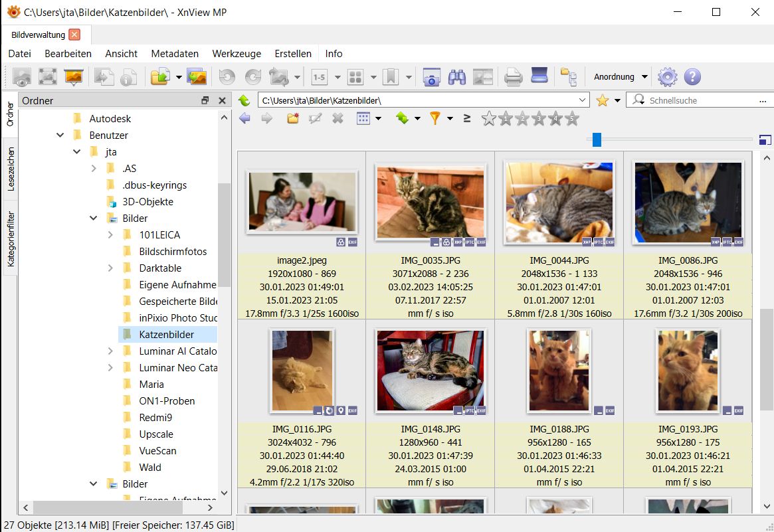Adjust the thumbnail size slider handle
774x532 pixels.
[x=597, y=139]
